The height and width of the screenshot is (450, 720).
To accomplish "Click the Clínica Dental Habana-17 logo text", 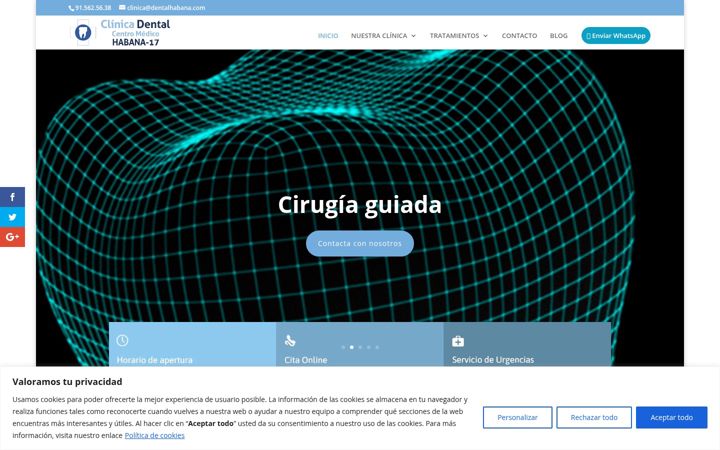I will click(135, 33).
